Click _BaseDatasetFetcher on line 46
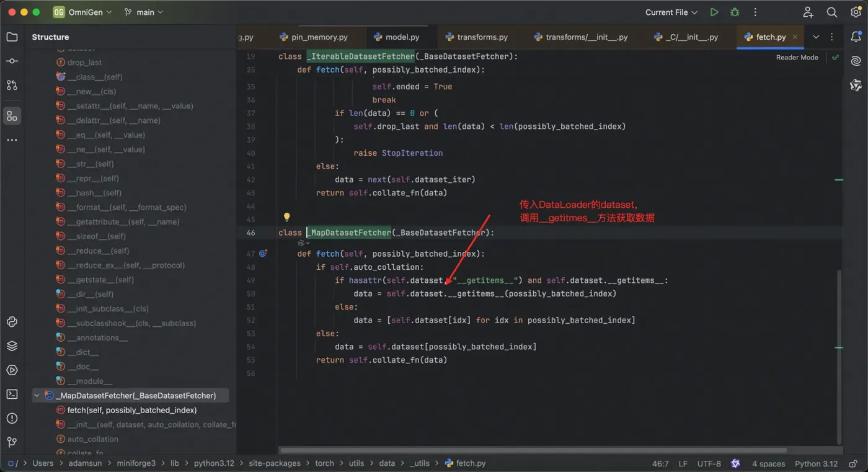 (x=440, y=233)
